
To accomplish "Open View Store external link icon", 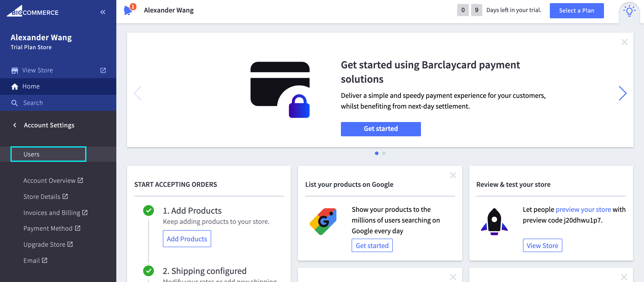I will pyautogui.click(x=103, y=70).
